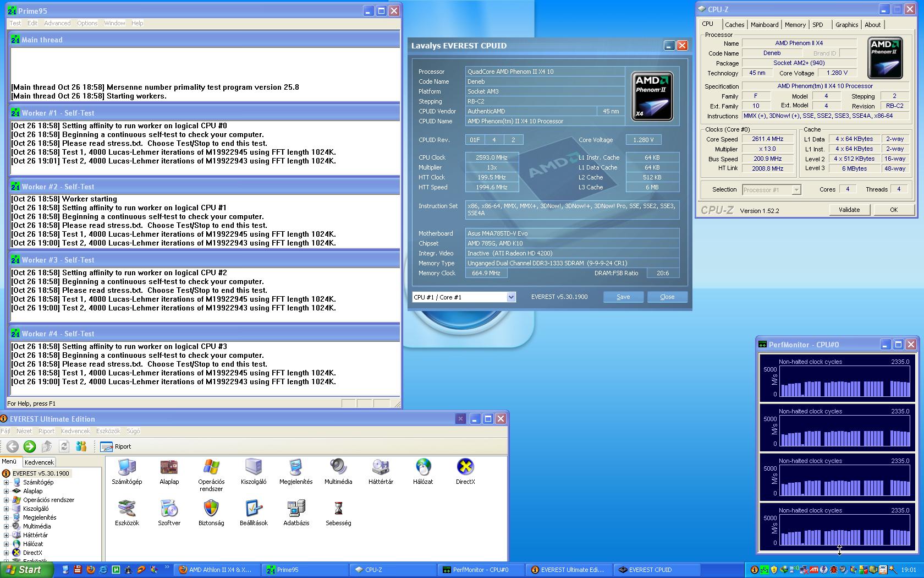Open the CPU #1 / Core #1 dropdown
This screenshot has width=924, height=578.
click(x=511, y=297)
